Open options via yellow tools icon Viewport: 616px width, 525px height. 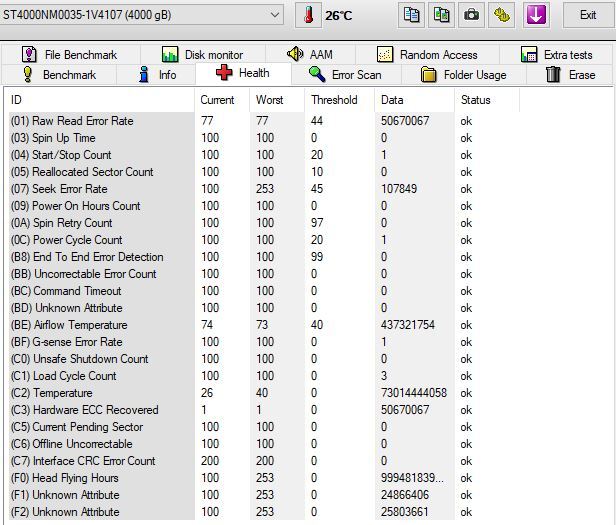tap(501, 15)
